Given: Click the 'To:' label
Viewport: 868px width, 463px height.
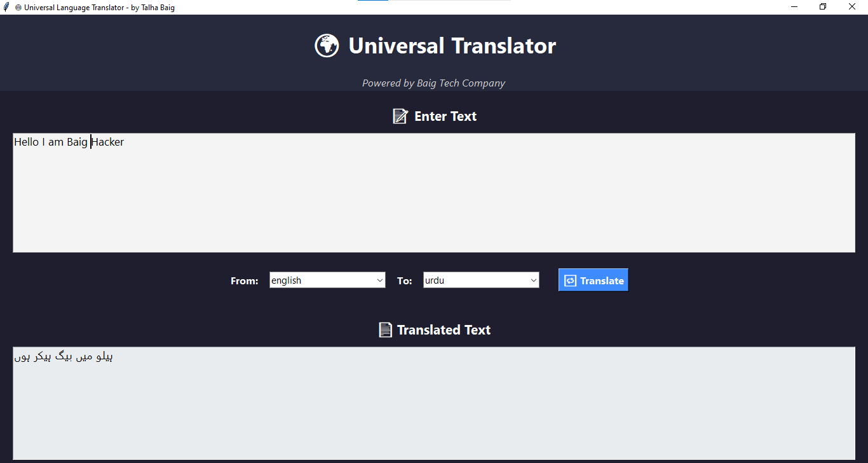Looking at the screenshot, I should [405, 281].
